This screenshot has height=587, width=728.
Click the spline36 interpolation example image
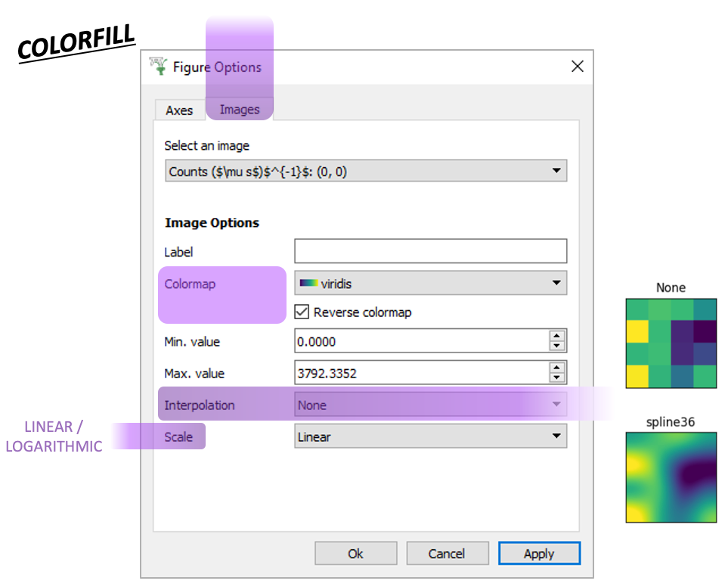pos(671,477)
